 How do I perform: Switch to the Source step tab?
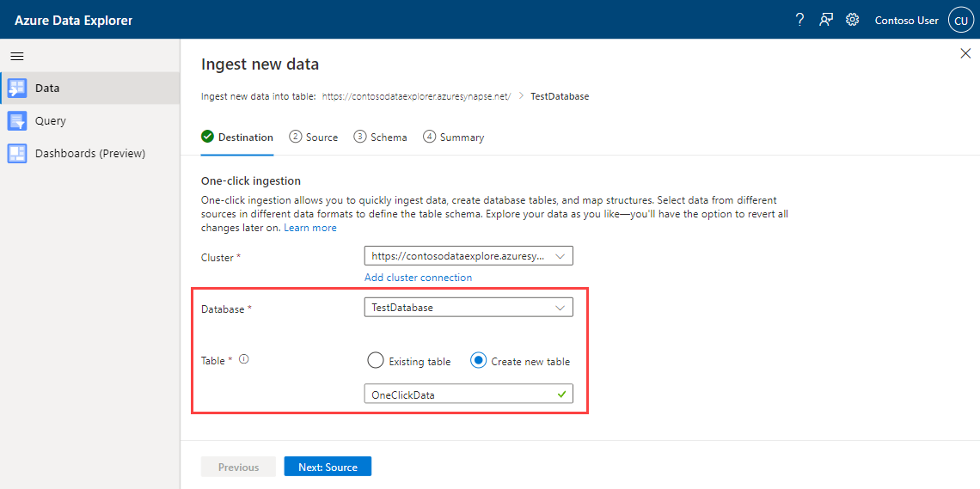314,138
